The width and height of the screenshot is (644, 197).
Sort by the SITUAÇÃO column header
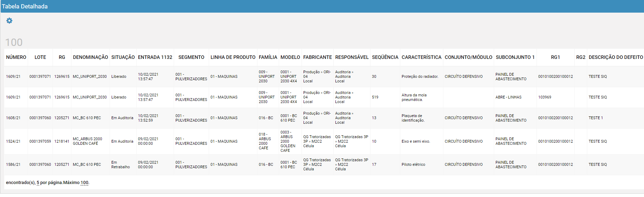click(123, 57)
